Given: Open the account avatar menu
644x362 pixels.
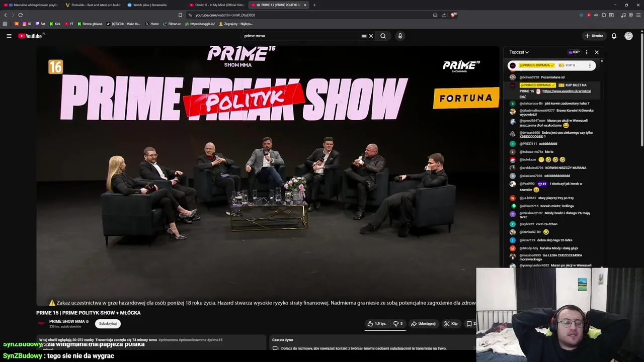Looking at the screenshot, I should point(628,36).
